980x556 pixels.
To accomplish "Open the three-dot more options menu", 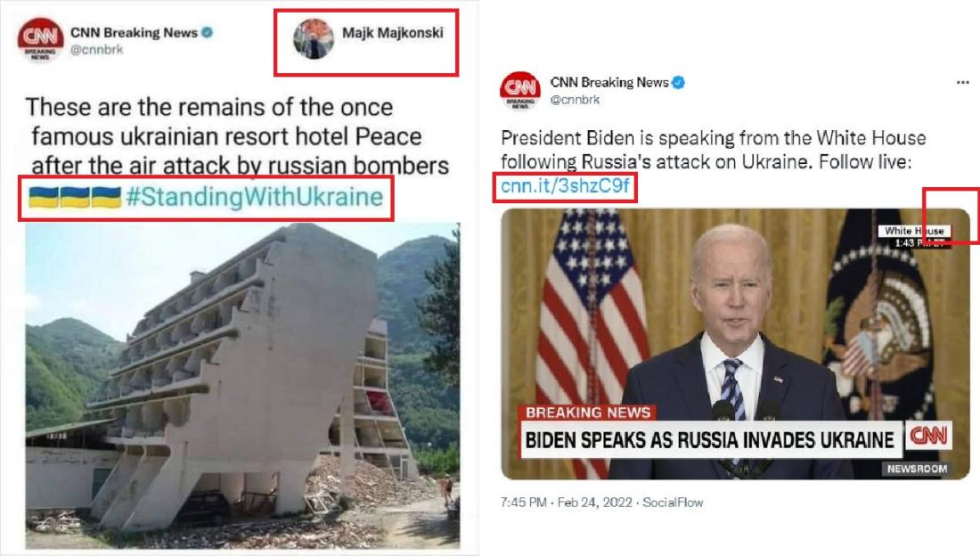I will click(x=962, y=83).
